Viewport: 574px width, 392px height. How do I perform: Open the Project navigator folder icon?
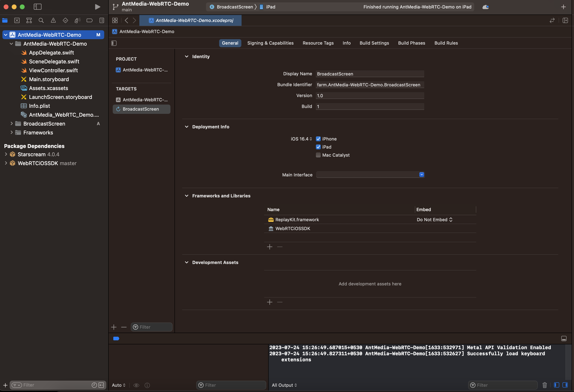pos(5,21)
